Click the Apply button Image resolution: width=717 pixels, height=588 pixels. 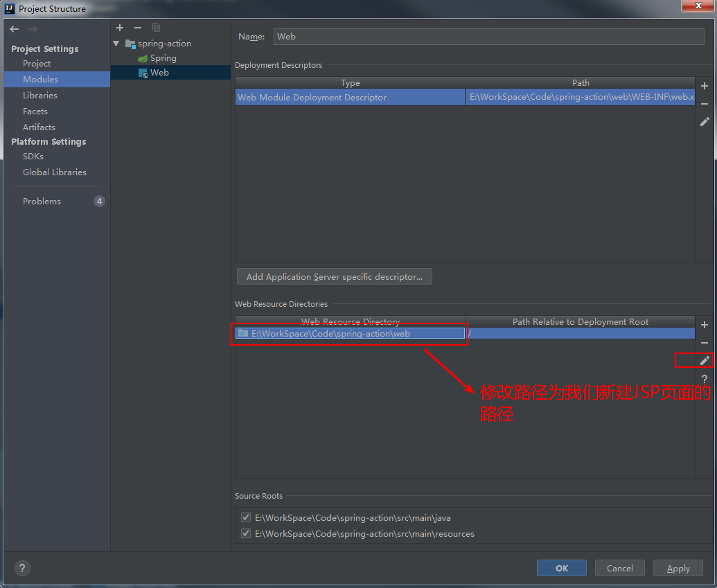[678, 568]
